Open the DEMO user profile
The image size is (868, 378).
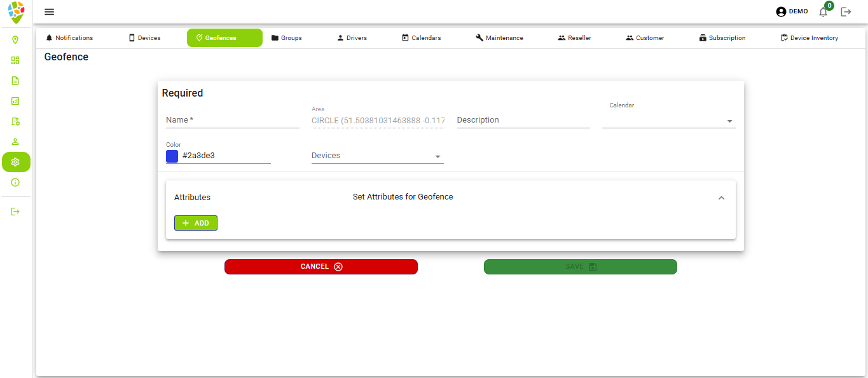[792, 11]
